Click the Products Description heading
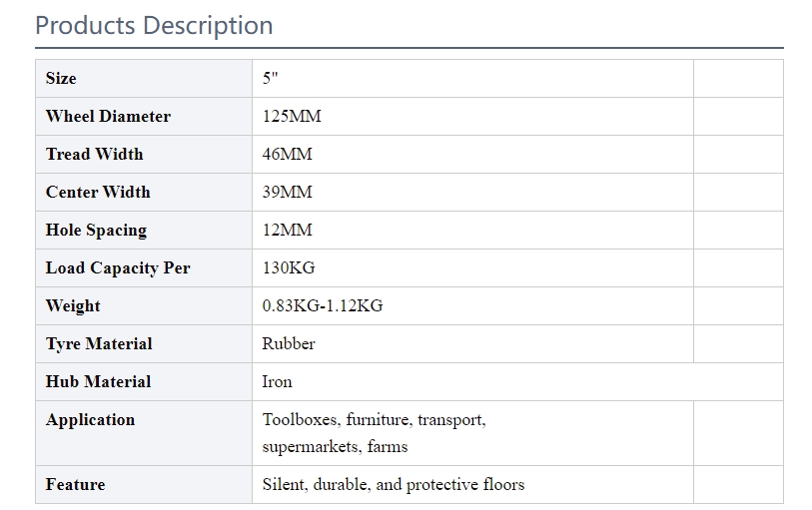Image resolution: width=812 pixels, height=510 pixels. (x=154, y=25)
